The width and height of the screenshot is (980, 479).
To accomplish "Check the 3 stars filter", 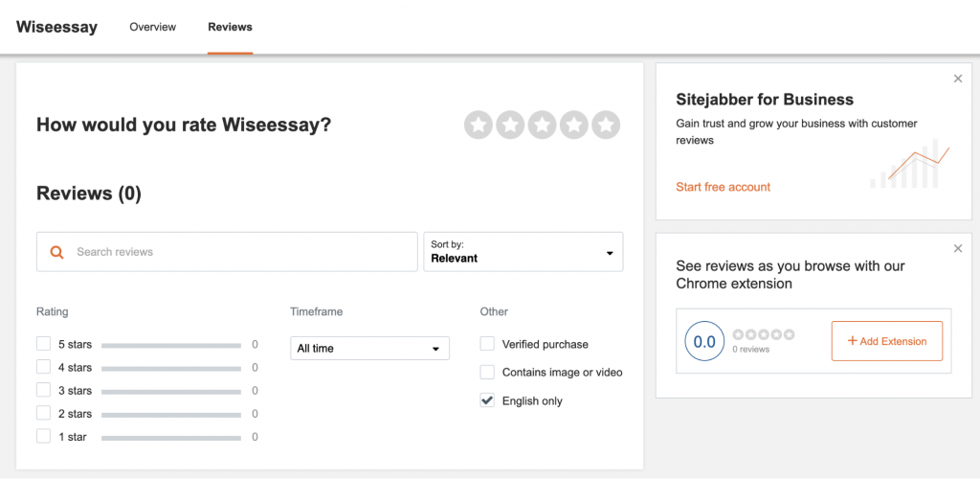I will point(43,390).
